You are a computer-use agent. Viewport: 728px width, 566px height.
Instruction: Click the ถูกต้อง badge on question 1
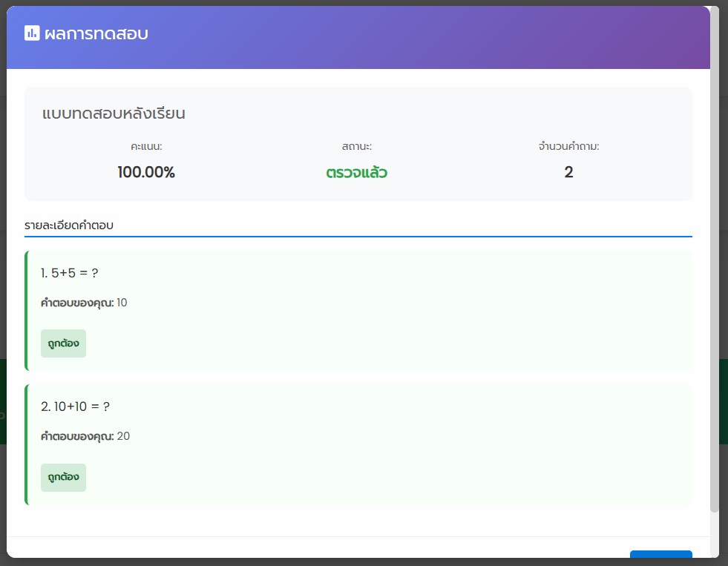pyautogui.click(x=63, y=343)
